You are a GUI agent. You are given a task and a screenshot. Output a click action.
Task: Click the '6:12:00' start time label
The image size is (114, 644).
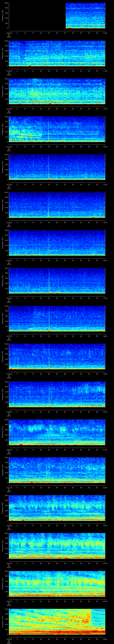(x=9, y=147)
